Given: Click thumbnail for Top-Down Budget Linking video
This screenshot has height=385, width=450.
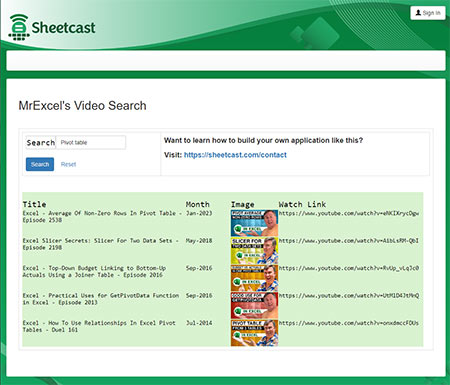Looking at the screenshot, I should pyautogui.click(x=254, y=278).
